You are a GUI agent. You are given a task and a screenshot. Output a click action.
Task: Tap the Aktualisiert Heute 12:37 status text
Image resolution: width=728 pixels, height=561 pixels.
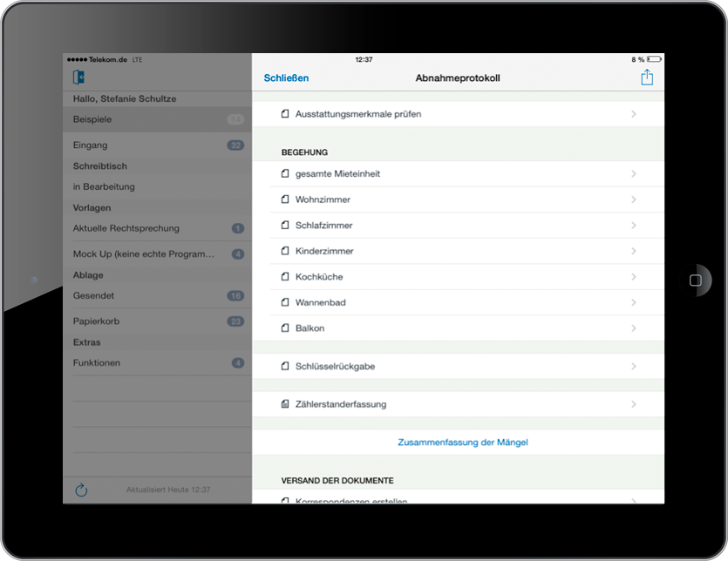tap(168, 490)
